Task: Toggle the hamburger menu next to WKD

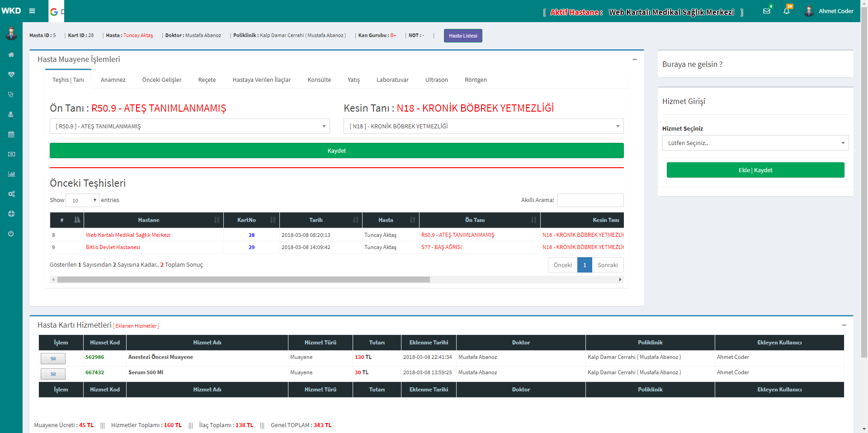Action: coord(32,11)
